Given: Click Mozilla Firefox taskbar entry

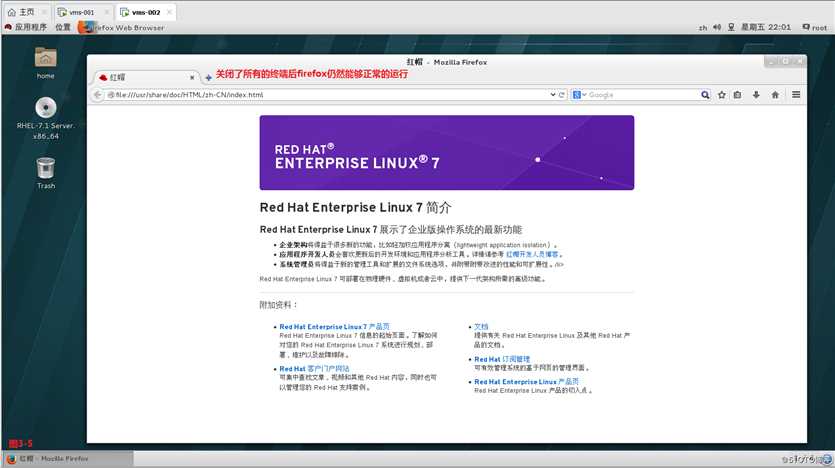Looking at the screenshot, I should coord(68,458).
